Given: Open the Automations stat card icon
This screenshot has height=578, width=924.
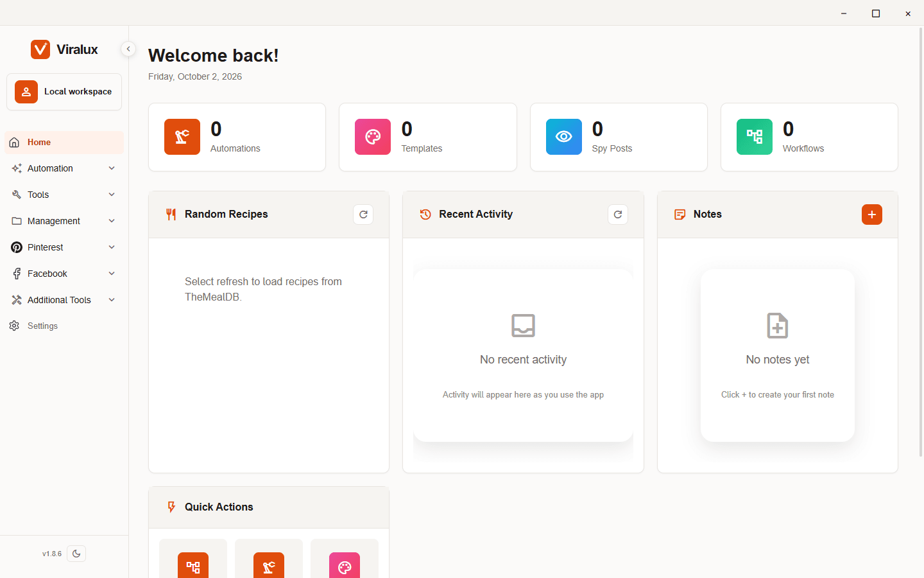Looking at the screenshot, I should (x=182, y=137).
